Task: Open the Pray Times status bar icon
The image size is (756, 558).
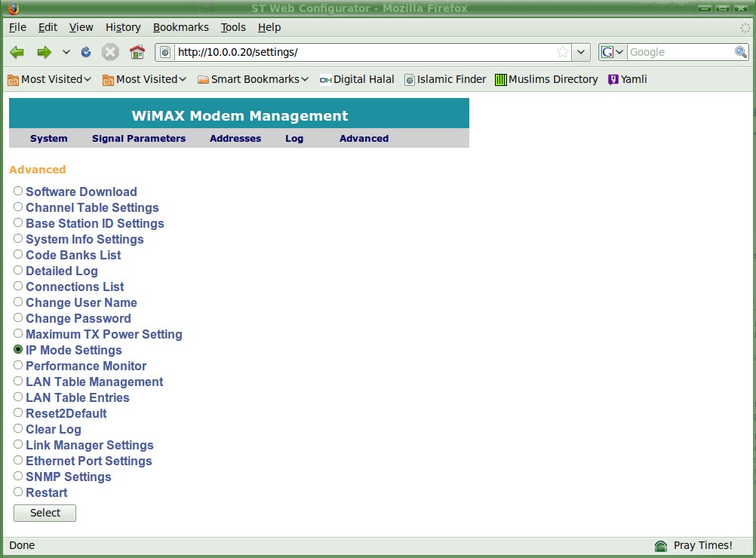Action: point(661,546)
